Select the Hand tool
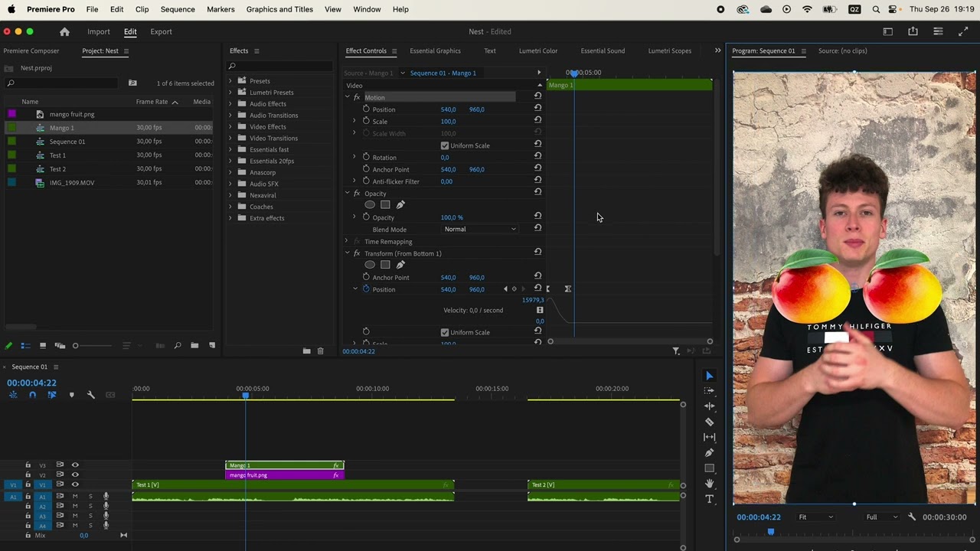Screen dimensions: 980x551 [709, 484]
